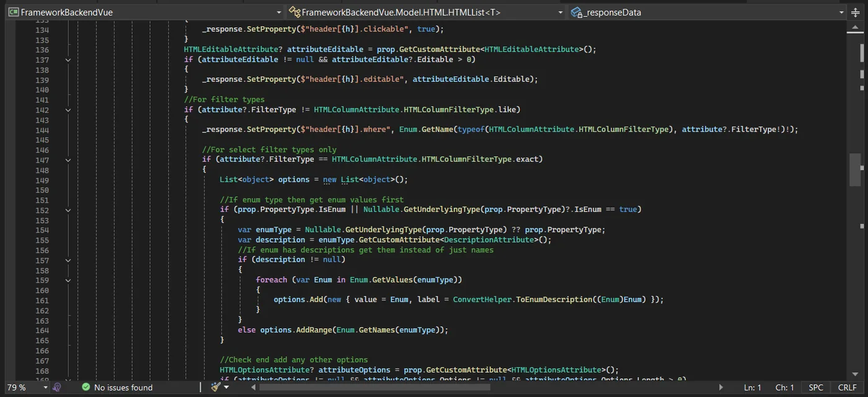Click 'HTMLEditableAttribute?' type on line 136

coord(233,50)
